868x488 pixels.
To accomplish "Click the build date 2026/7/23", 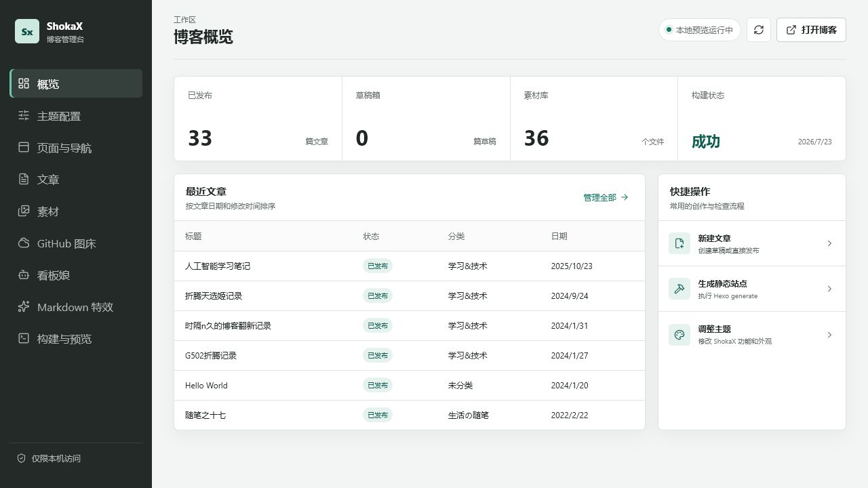I will click(815, 142).
